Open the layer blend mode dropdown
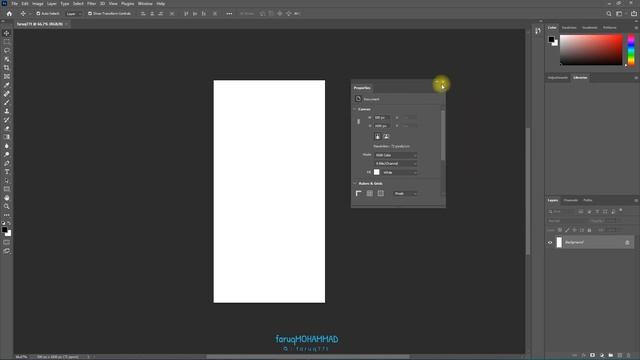The width and height of the screenshot is (640, 360). [567, 221]
